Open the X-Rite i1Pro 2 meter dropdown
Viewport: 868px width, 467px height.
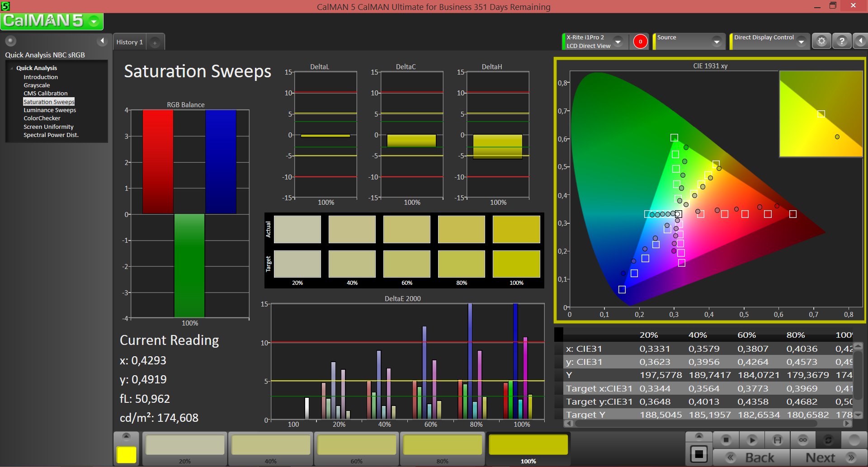(x=618, y=42)
